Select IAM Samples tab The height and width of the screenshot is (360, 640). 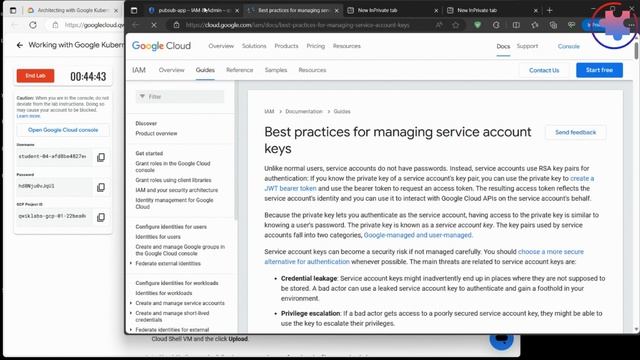click(276, 70)
